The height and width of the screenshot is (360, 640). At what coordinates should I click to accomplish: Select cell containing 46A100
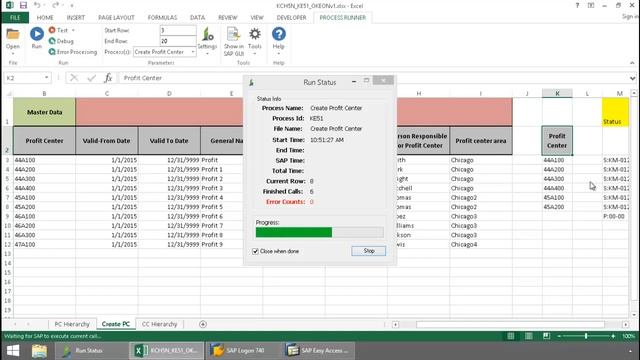coord(44,216)
